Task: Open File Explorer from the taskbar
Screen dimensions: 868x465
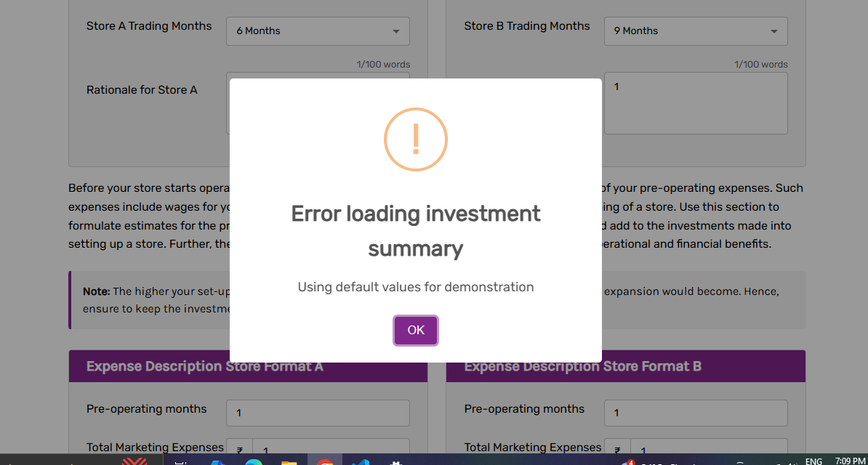Action: pos(289,461)
